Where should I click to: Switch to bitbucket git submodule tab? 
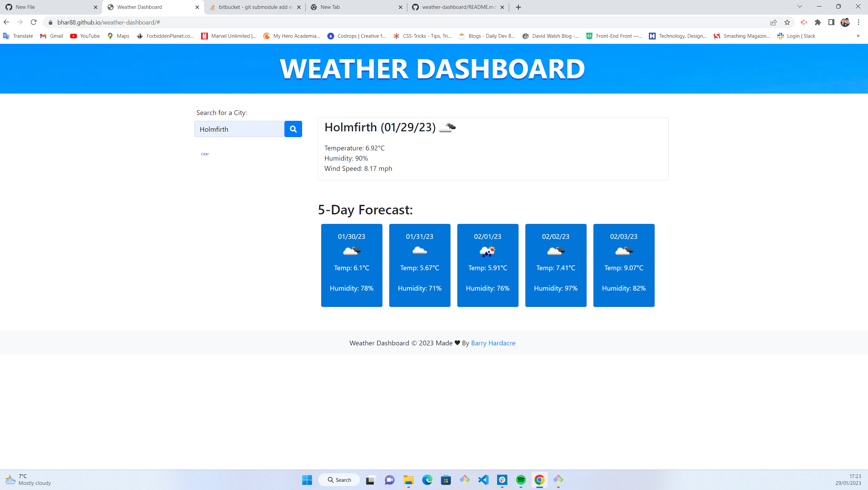255,7
